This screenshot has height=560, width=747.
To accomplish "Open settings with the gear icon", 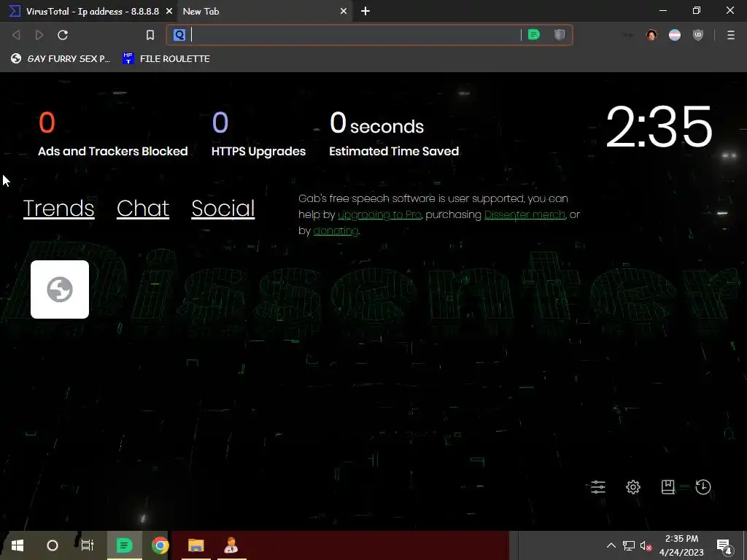I will (x=633, y=486).
